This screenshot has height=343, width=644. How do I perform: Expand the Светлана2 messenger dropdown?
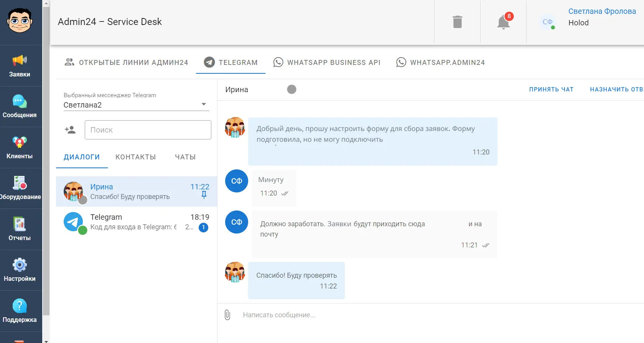pyautogui.click(x=136, y=104)
